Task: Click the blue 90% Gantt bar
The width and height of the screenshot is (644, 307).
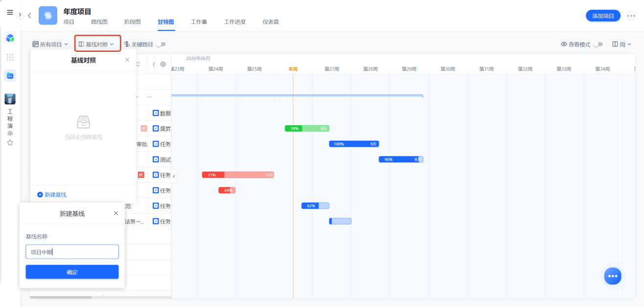Action: [x=401, y=159]
